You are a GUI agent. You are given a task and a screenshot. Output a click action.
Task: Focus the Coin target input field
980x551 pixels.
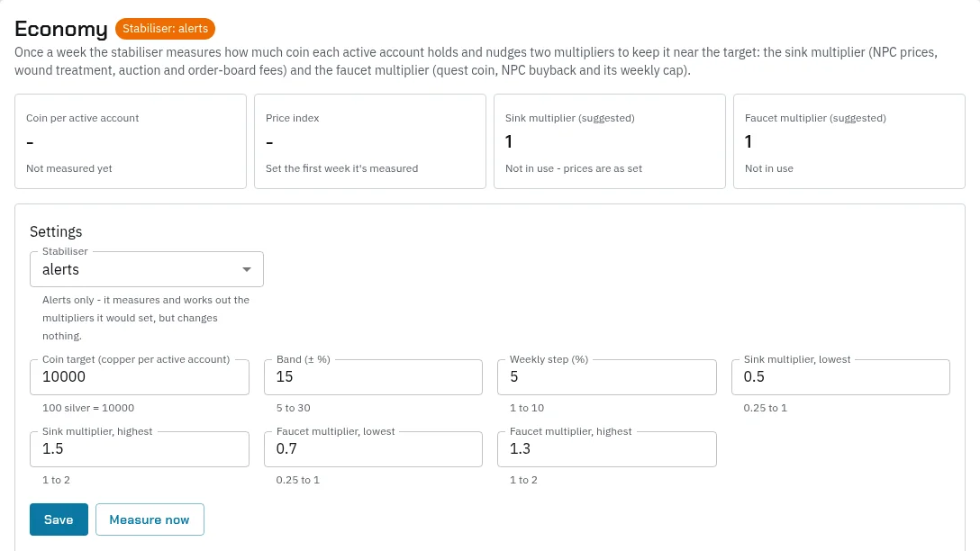tap(140, 376)
